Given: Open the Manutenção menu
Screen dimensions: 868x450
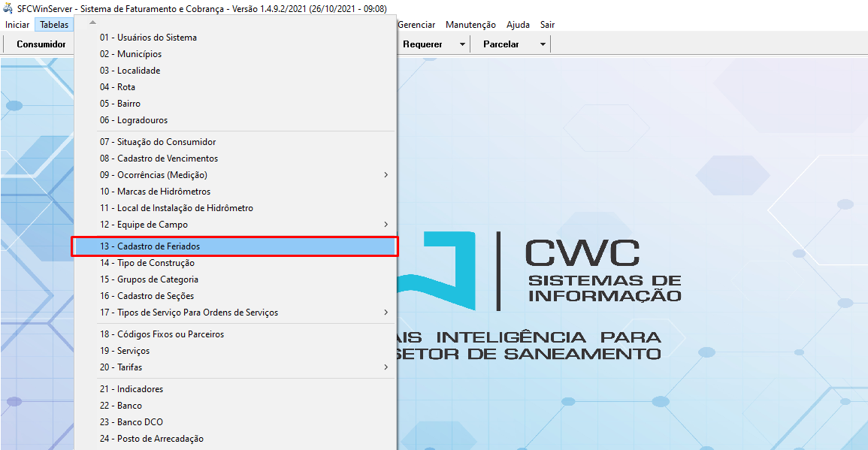Looking at the screenshot, I should click(470, 25).
